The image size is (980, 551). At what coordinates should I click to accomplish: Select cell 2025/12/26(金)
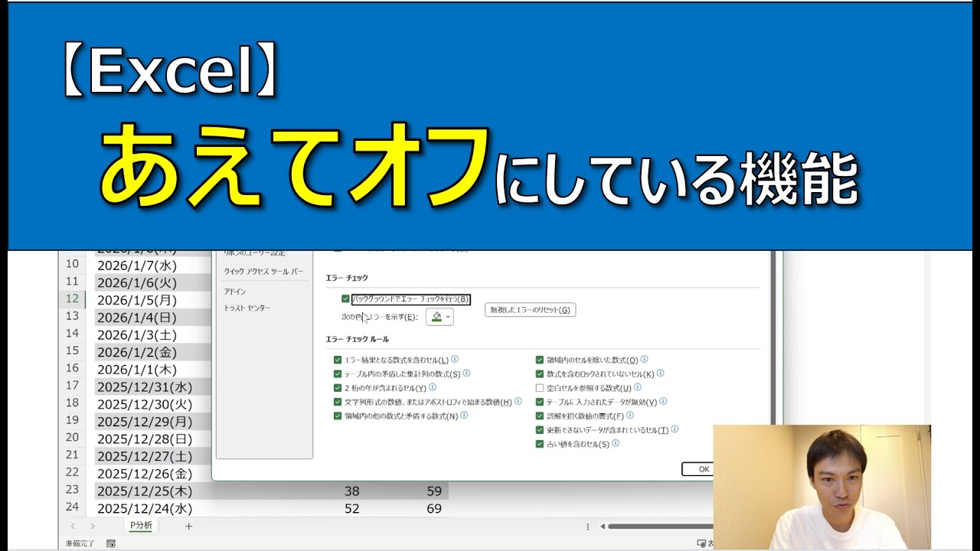click(x=153, y=474)
